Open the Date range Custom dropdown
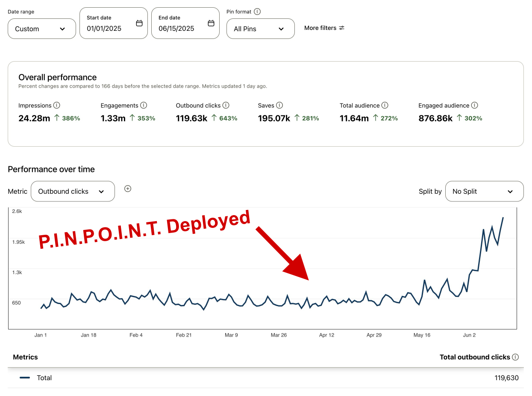This screenshot has width=532, height=396. (x=41, y=29)
